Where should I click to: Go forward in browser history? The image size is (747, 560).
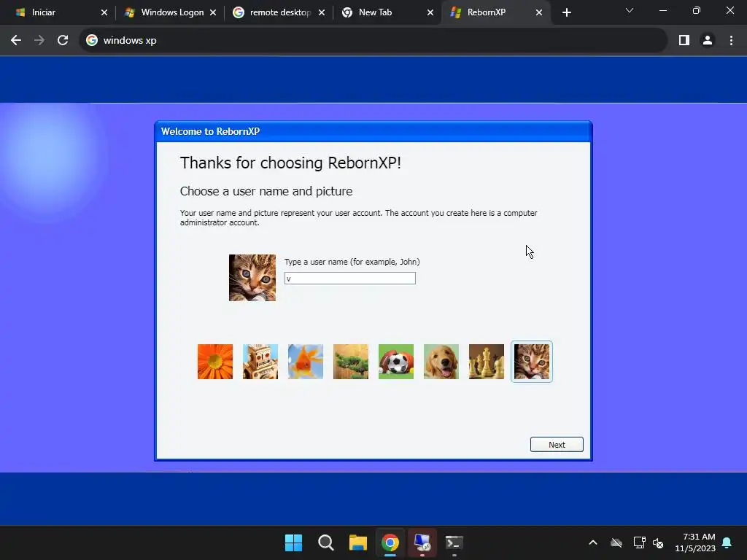(x=39, y=41)
